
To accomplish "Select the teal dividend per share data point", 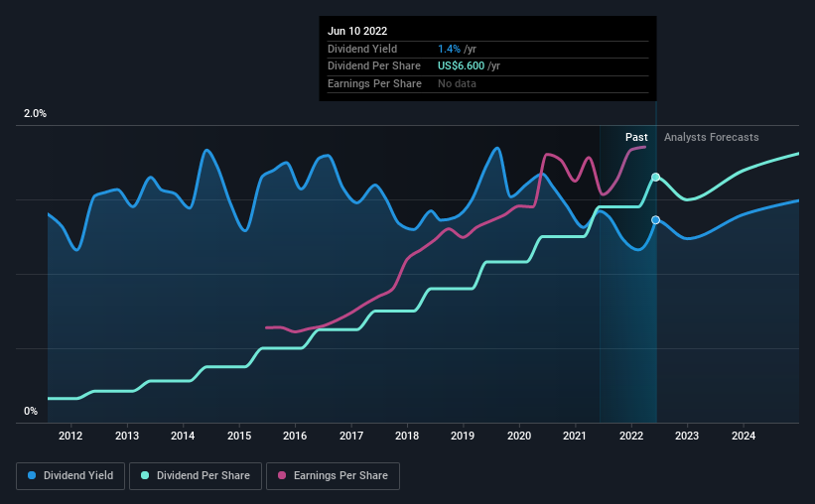I will (x=656, y=178).
